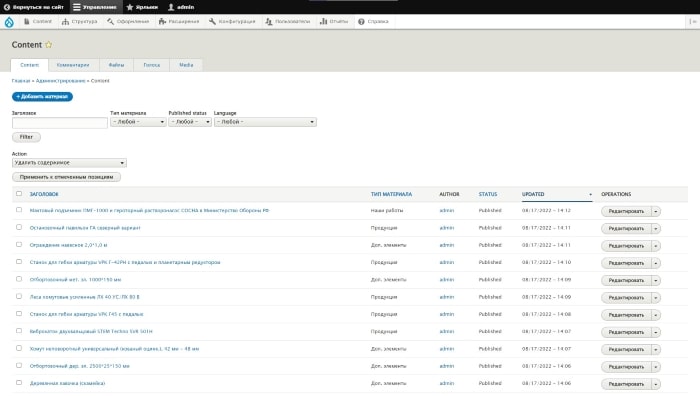Sort table by Status column header
This screenshot has width=700, height=396.
pos(488,194)
